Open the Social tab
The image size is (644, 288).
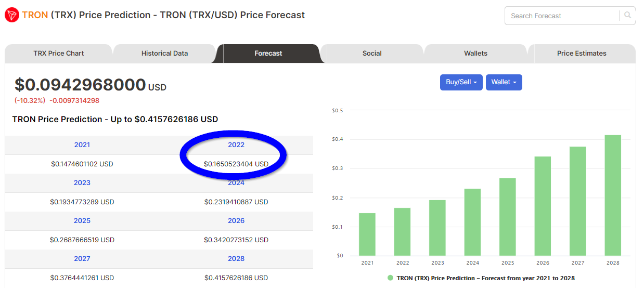pyautogui.click(x=372, y=53)
